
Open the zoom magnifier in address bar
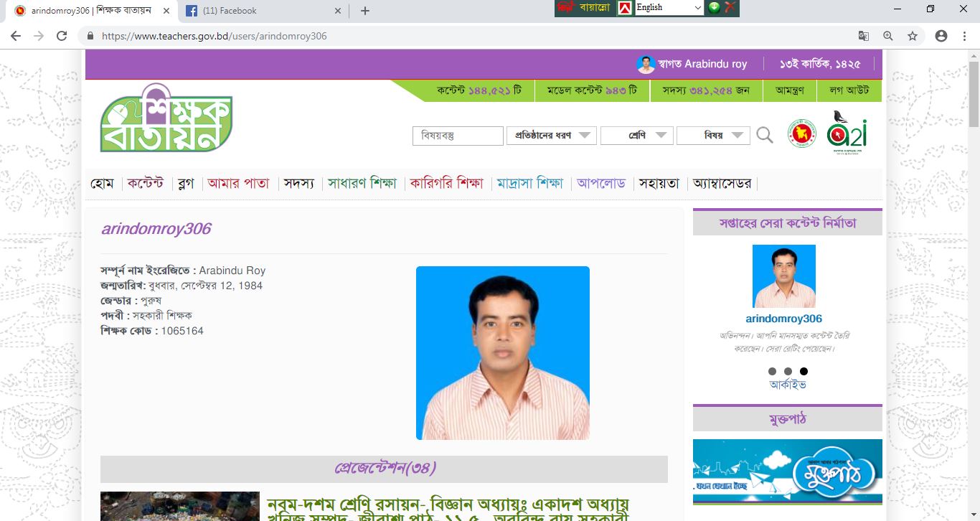pos(888,36)
